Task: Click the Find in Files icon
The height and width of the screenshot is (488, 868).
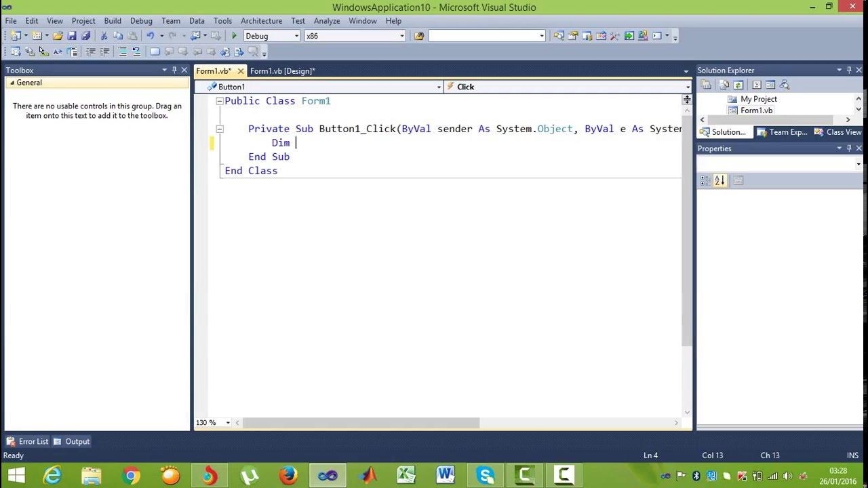Action: [419, 36]
